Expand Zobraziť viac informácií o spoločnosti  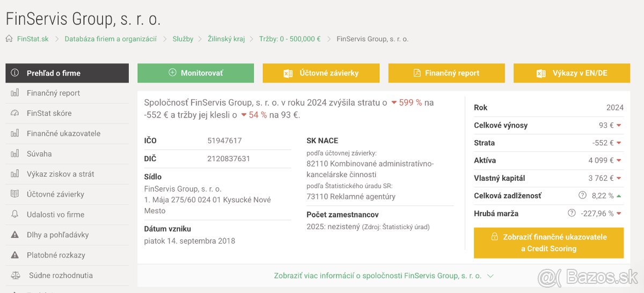[384, 275]
